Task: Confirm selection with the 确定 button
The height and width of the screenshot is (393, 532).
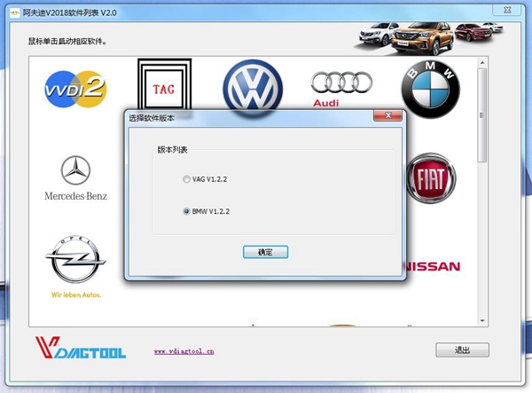Action: (265, 252)
